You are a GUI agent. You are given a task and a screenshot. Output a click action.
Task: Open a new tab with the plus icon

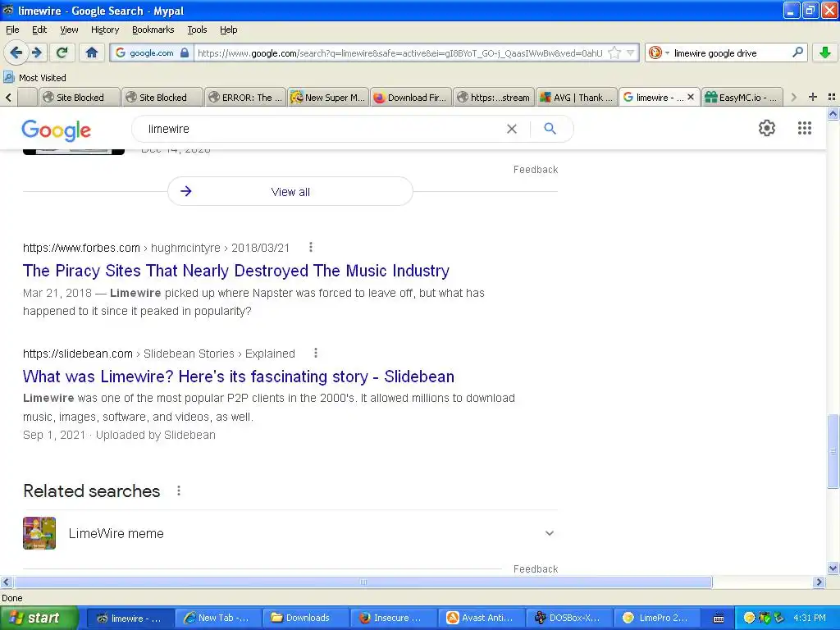point(813,97)
